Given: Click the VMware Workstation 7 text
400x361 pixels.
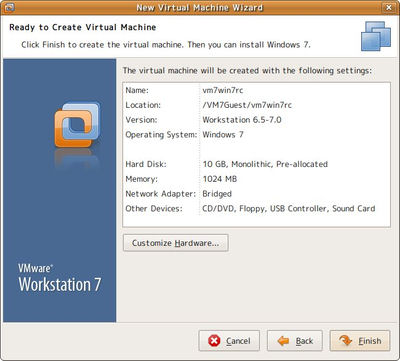Looking at the screenshot, I should [59, 278].
